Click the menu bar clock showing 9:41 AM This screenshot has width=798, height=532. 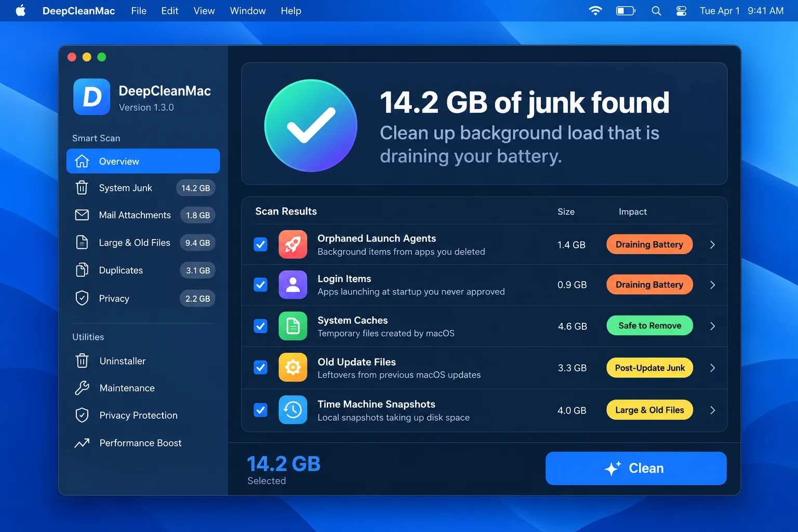click(x=765, y=10)
